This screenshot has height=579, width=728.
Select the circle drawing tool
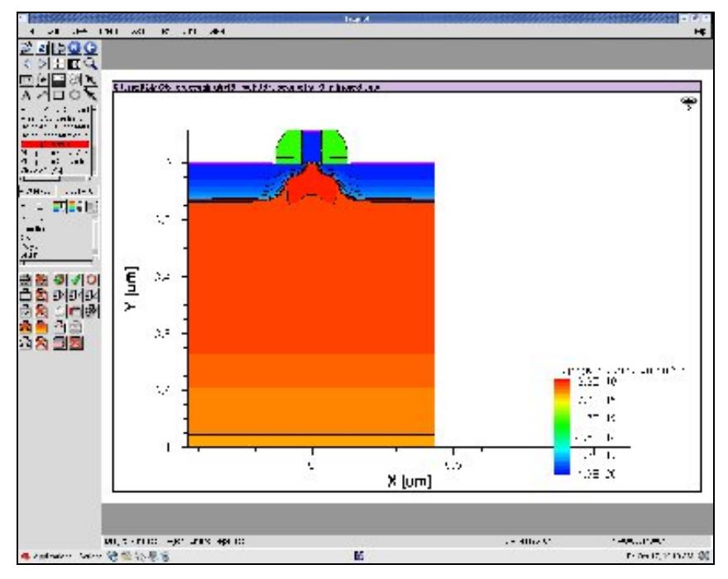tap(74, 95)
